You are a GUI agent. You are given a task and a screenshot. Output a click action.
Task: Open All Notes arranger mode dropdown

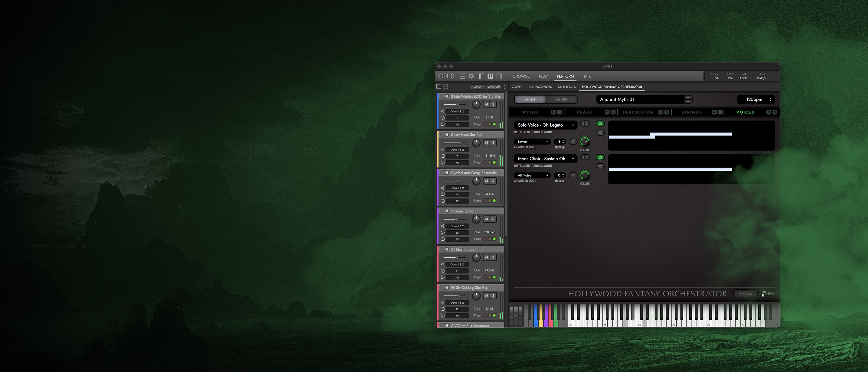coord(532,175)
